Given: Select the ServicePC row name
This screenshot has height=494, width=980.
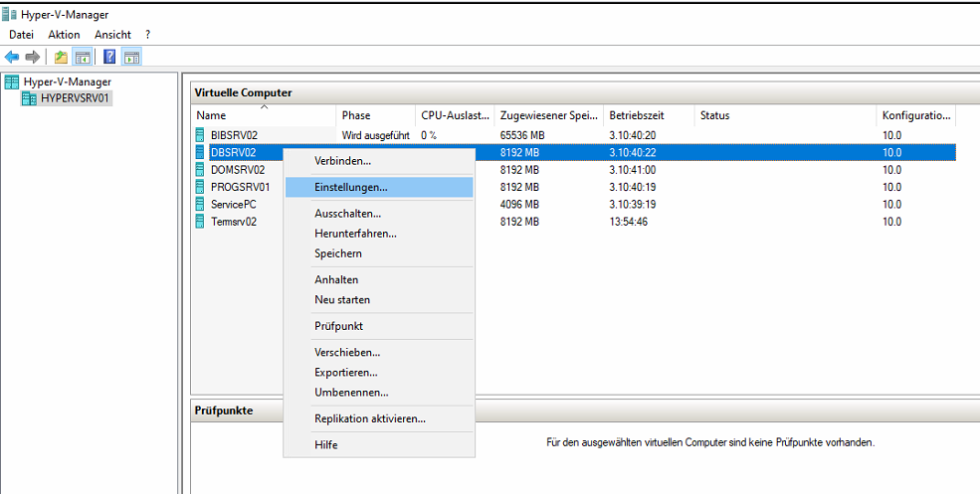Looking at the screenshot, I should (234, 204).
